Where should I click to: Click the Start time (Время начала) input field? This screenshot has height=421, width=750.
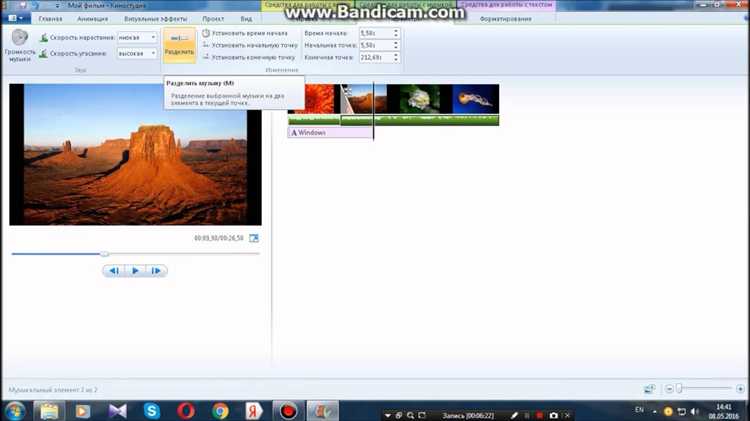coord(375,33)
